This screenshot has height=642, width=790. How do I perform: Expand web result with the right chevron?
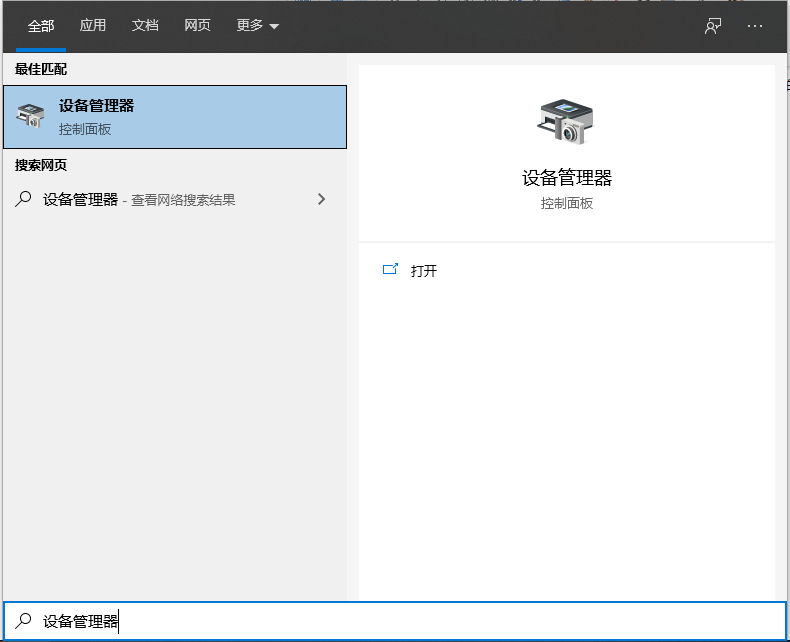[x=321, y=199]
